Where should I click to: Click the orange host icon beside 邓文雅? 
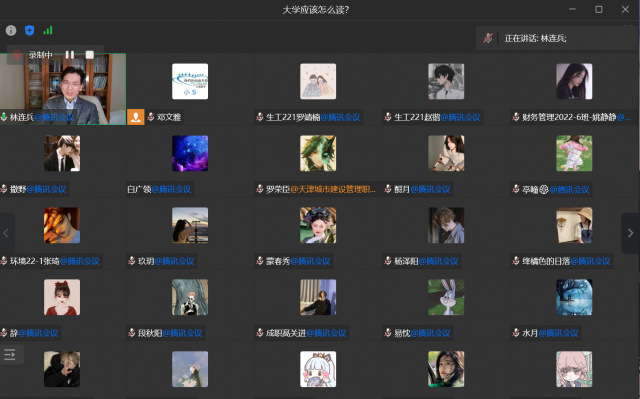tap(136, 117)
